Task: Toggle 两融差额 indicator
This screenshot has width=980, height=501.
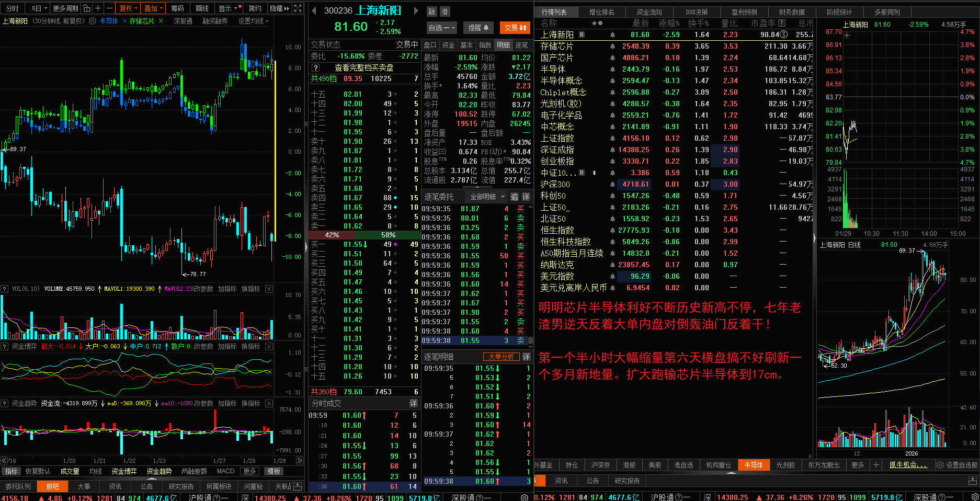Action: [194, 471]
